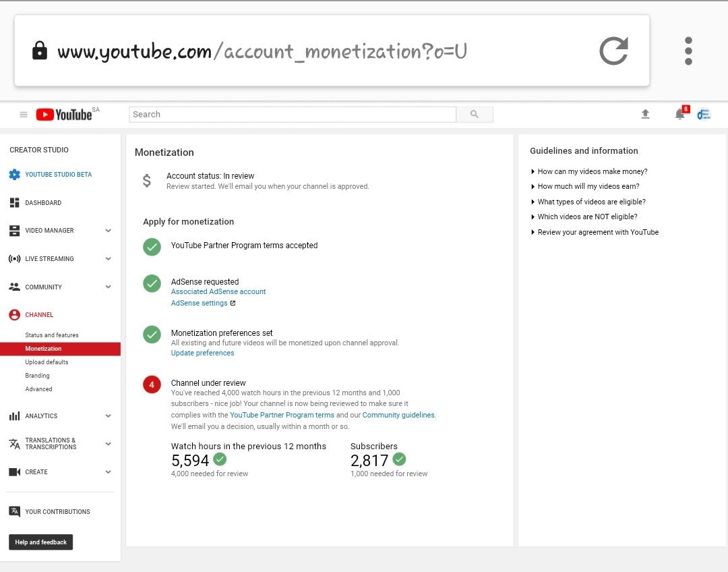Open the account avatar menu
Image resolution: width=728 pixels, height=572 pixels.
coord(703,114)
